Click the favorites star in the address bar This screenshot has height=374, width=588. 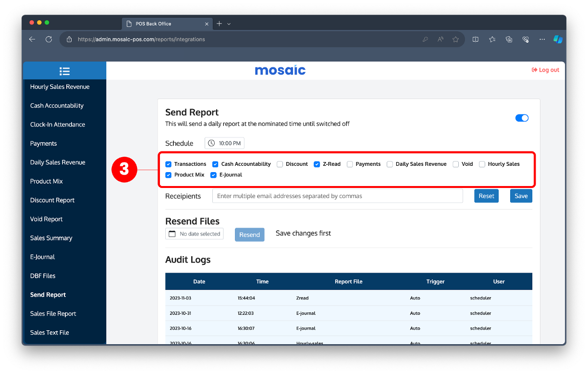click(455, 39)
